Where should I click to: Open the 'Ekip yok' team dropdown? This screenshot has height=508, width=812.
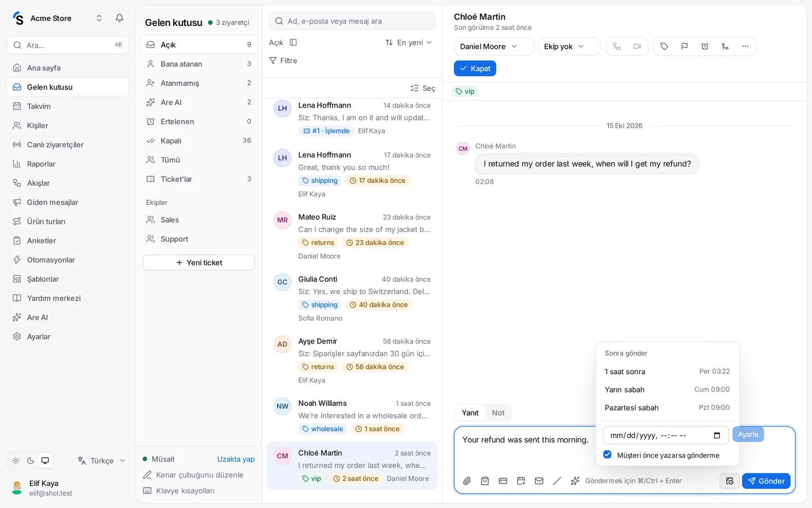pos(569,46)
